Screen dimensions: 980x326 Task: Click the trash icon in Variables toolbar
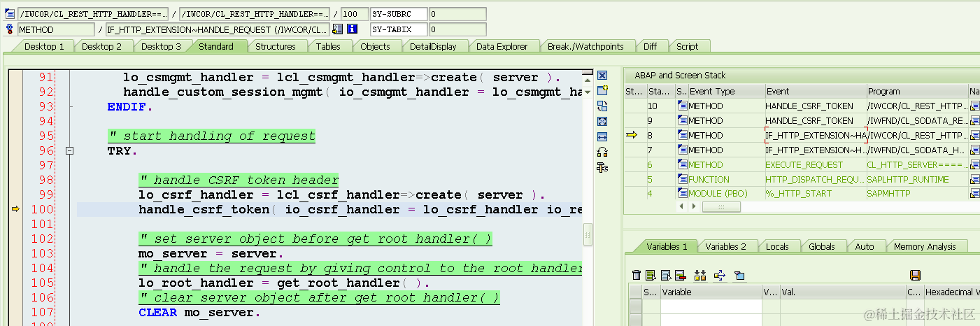pos(636,275)
